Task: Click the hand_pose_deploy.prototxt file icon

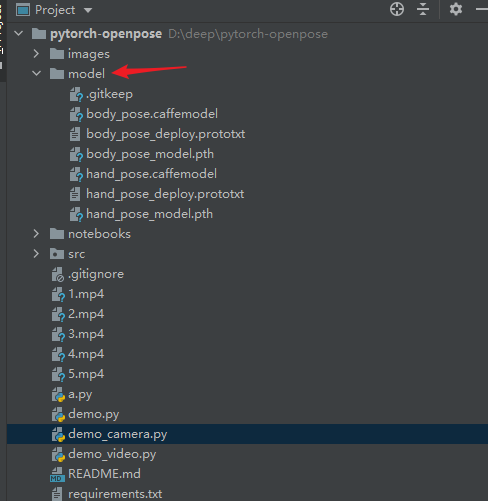Action: click(75, 194)
